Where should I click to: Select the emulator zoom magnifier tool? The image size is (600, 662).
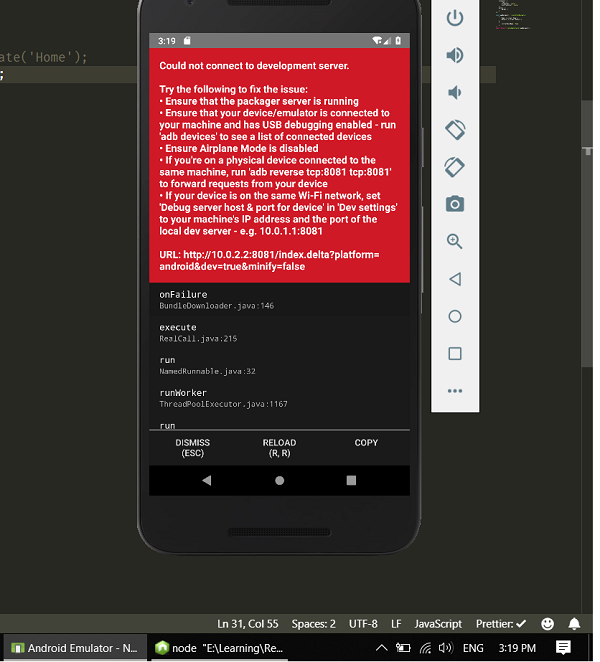pyautogui.click(x=455, y=241)
